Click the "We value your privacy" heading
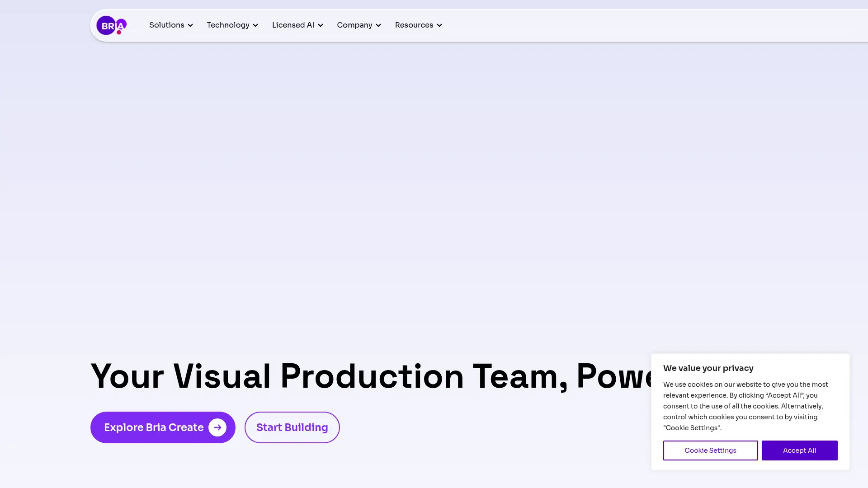 click(708, 368)
